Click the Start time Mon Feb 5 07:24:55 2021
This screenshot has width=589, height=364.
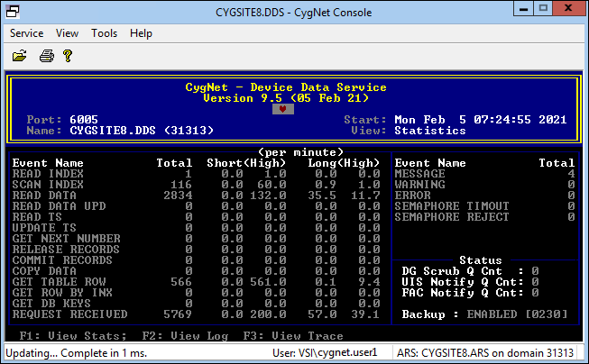(481, 120)
